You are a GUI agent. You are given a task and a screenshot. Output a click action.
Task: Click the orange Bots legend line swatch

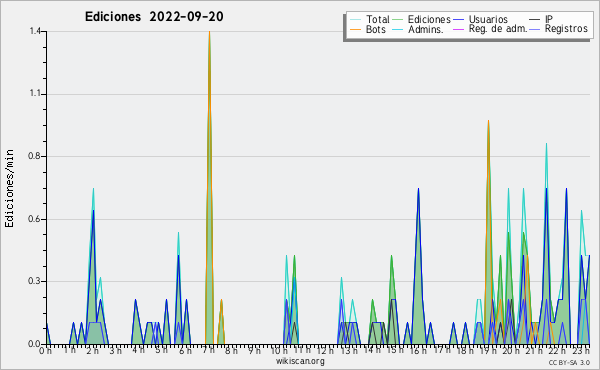point(355,29)
